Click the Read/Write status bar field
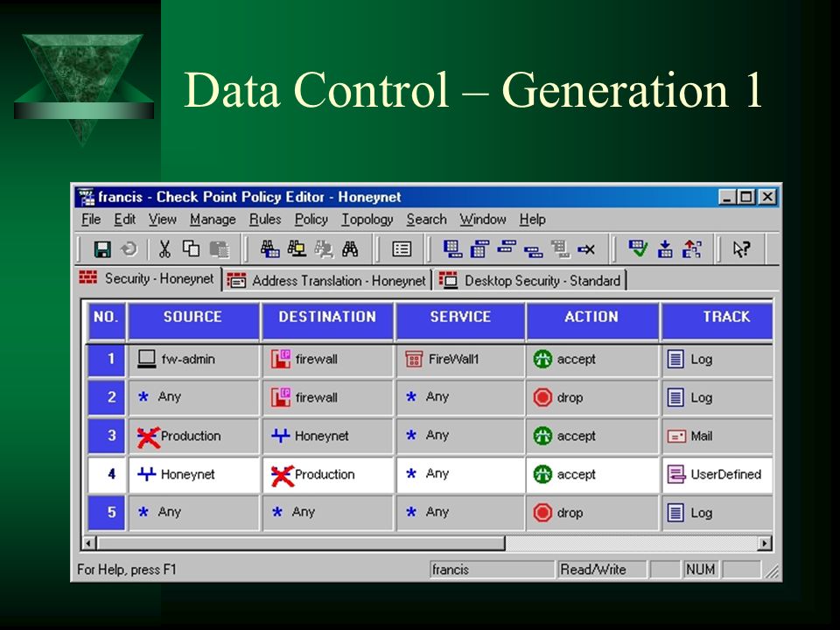The height and width of the screenshot is (630, 840). point(602,570)
